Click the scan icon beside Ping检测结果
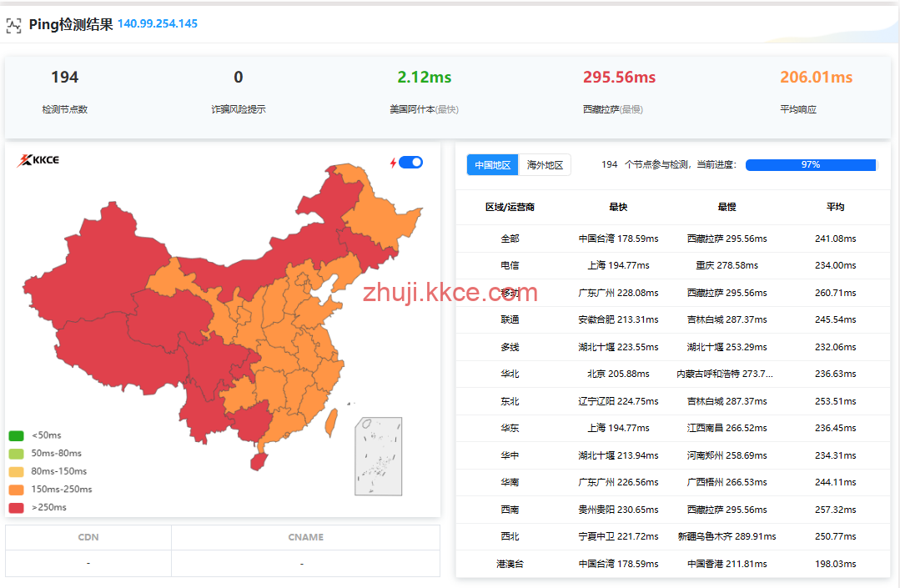This screenshot has height=588, width=900. click(13, 25)
